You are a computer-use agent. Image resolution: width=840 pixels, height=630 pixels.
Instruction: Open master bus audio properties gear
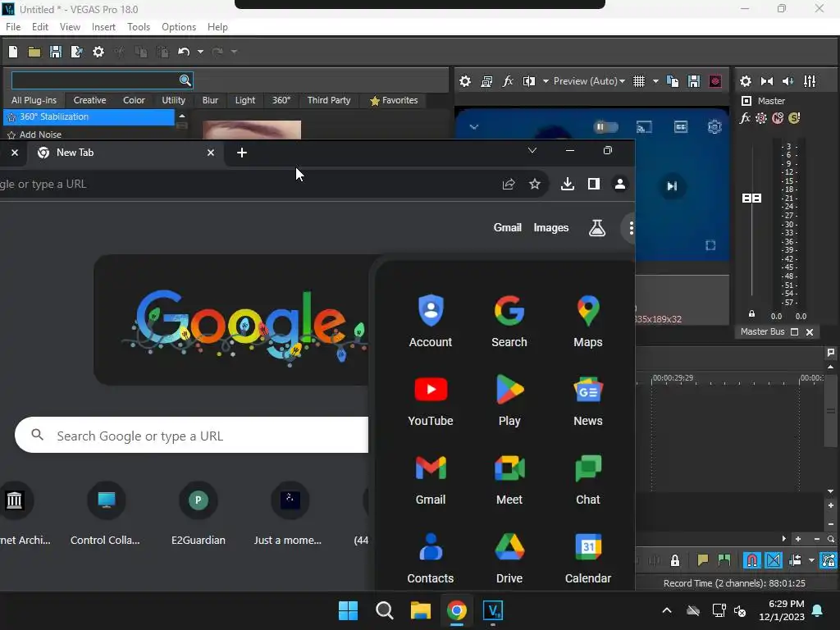[745, 81]
